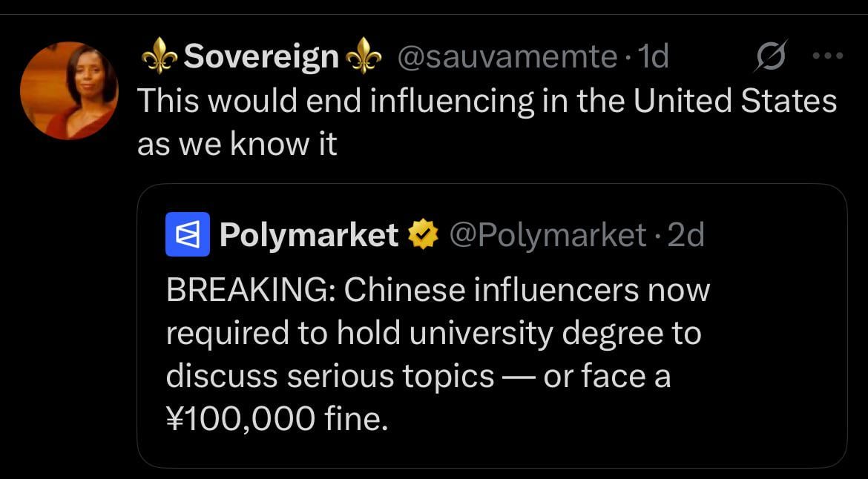868x479 pixels.
Task: Click the Polymarket account name
Action: pos(309,235)
